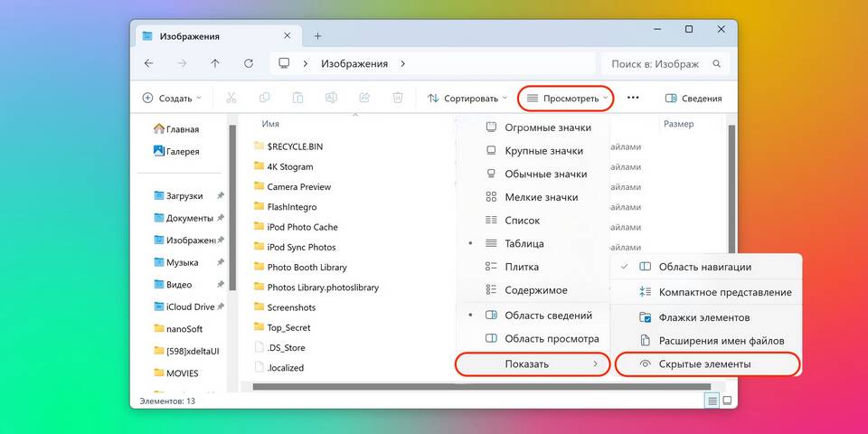Sort by Размер column header

[679, 124]
